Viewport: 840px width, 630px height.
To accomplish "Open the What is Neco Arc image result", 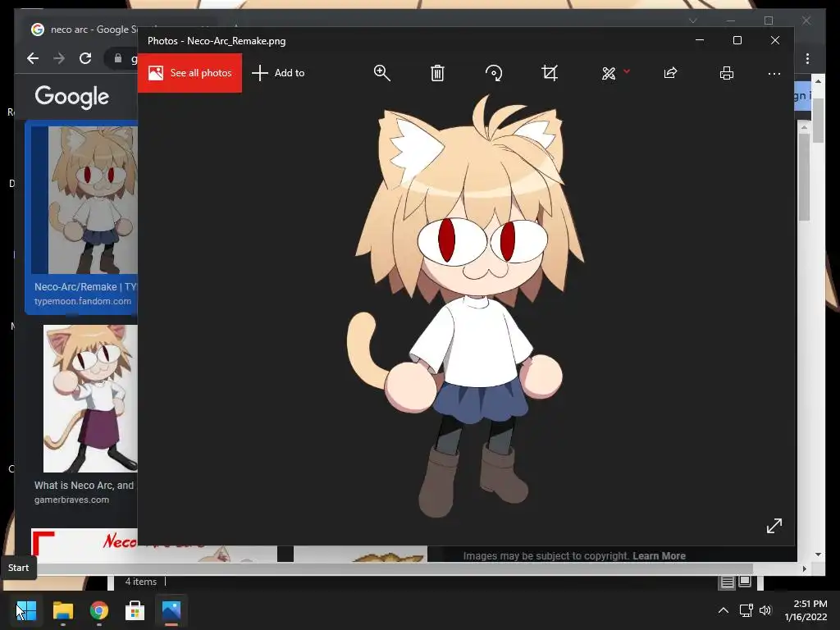I will (x=90, y=399).
